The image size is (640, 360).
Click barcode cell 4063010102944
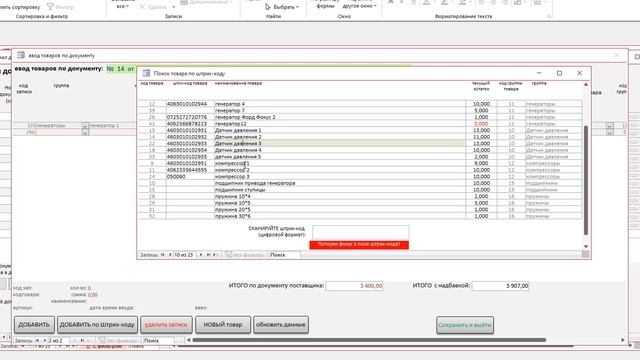(x=190, y=104)
